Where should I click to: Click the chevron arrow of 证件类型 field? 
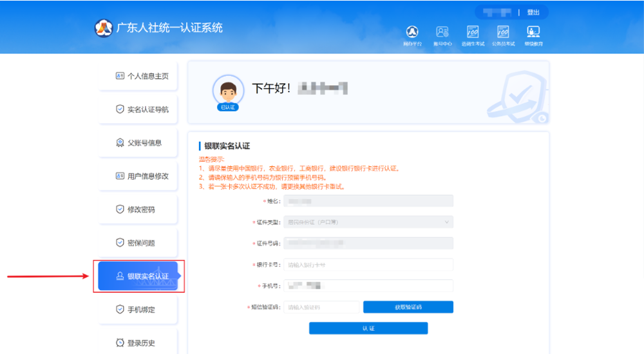pos(446,222)
